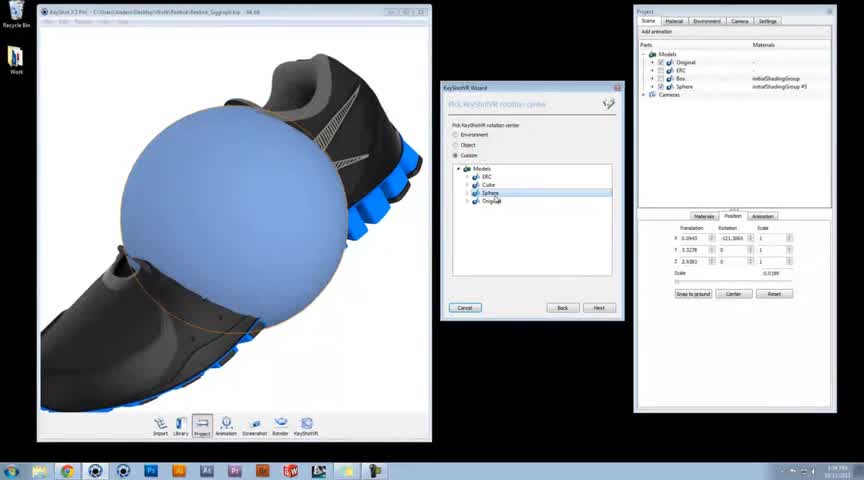
Task: Select Sphere in the wizard tree
Action: click(490, 193)
